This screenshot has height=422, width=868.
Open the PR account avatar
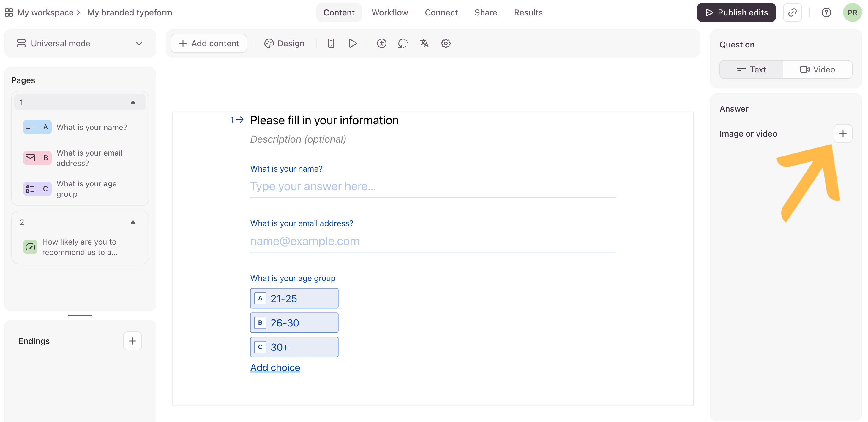852,12
